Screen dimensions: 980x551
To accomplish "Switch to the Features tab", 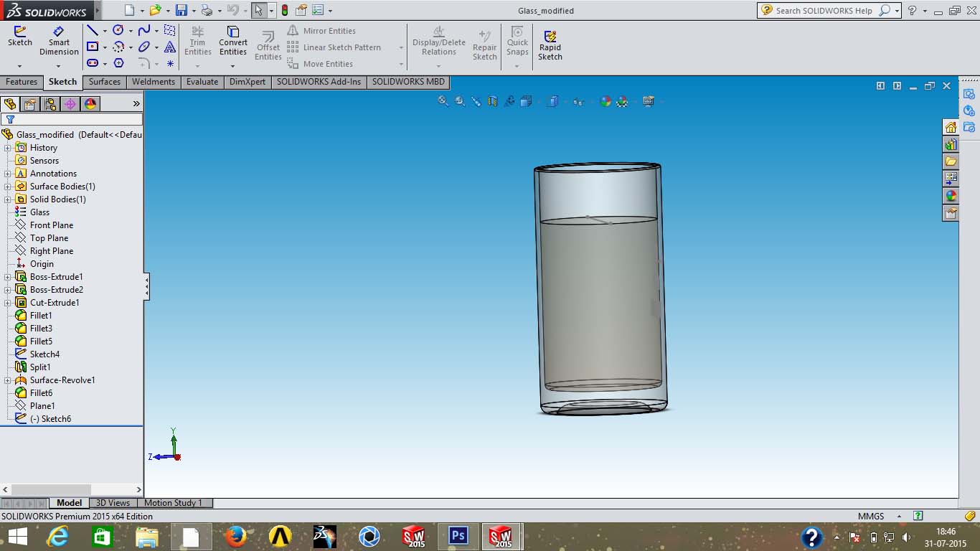I will click(22, 82).
